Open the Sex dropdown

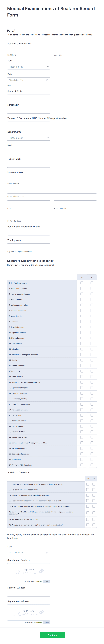click(x=29, y=67)
